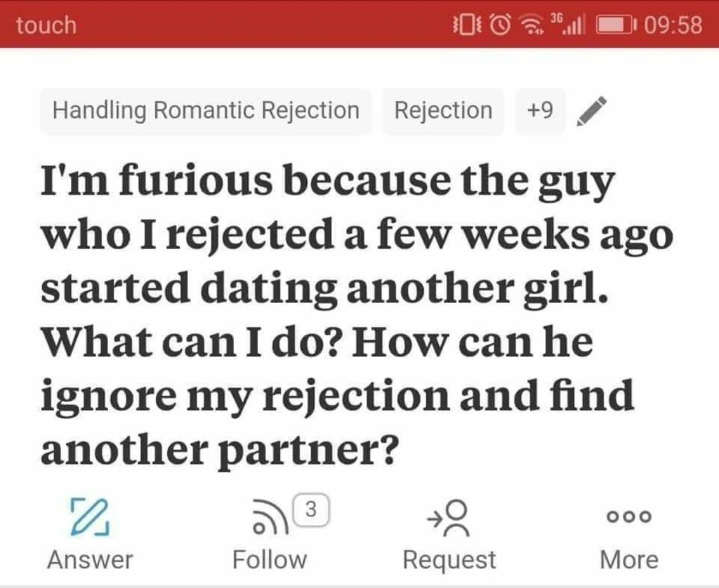Click the edit topics pencil icon
This screenshot has width=719, height=588.
click(x=591, y=111)
